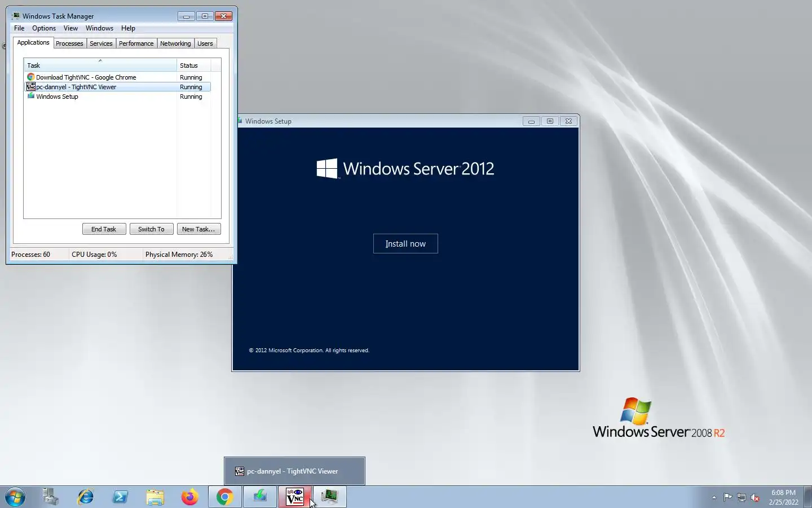Sort tasks by the Status column header
Viewport: 812px width, 508px height.
click(194, 65)
